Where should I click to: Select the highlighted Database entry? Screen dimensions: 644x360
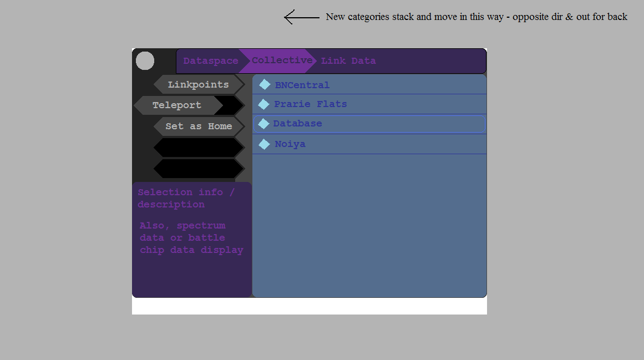(369, 124)
